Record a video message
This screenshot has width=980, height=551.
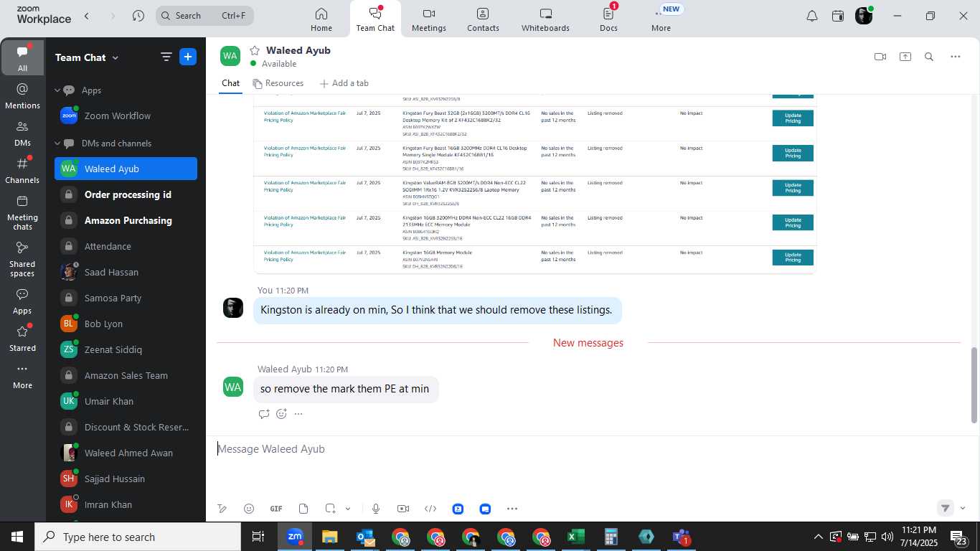pyautogui.click(x=403, y=509)
